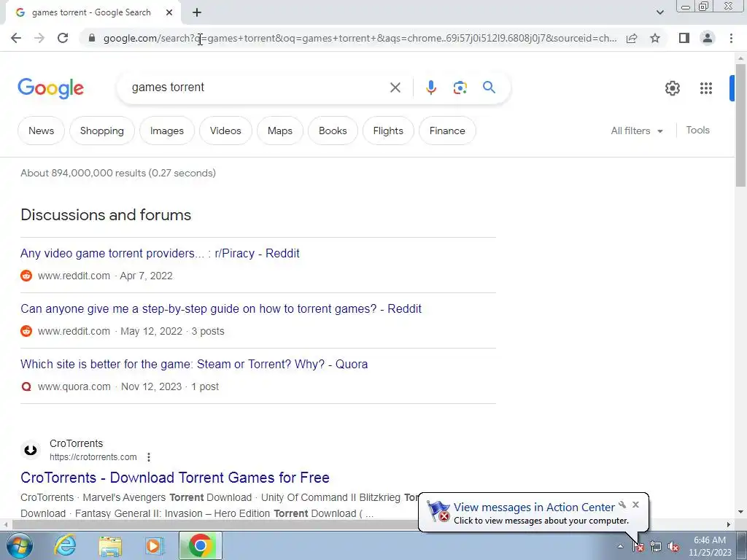Open Windows Explorer from the taskbar
Image resolution: width=747 pixels, height=560 pixels.
[110, 545]
